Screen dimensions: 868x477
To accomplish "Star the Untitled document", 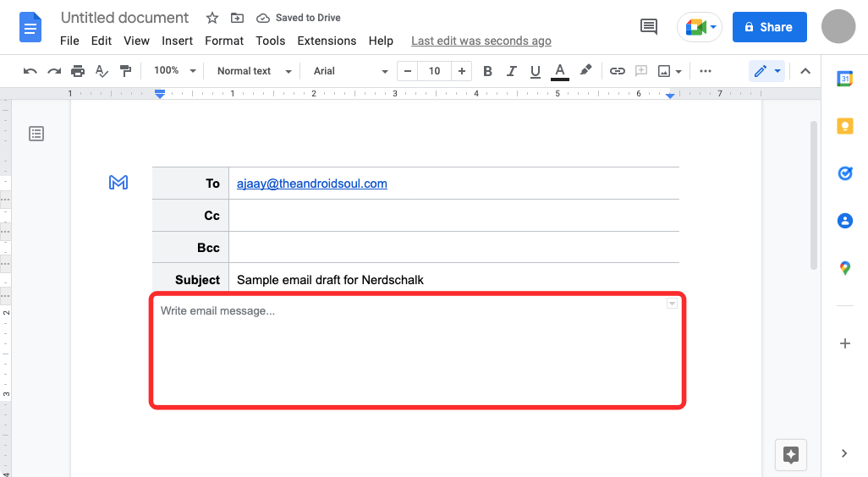I will (x=212, y=18).
